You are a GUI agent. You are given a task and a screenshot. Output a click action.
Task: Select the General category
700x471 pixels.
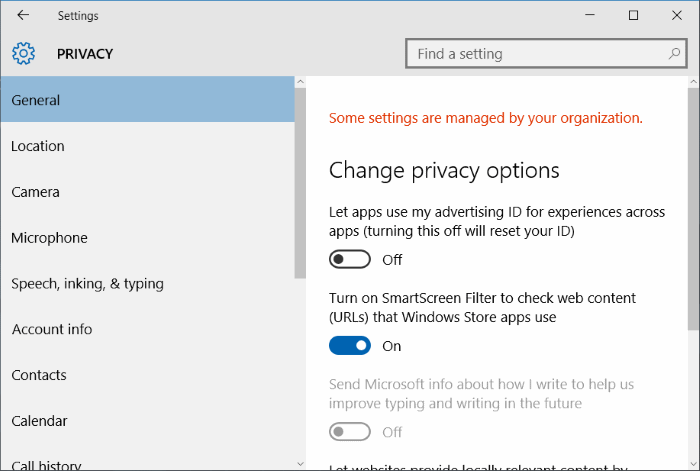tap(147, 100)
